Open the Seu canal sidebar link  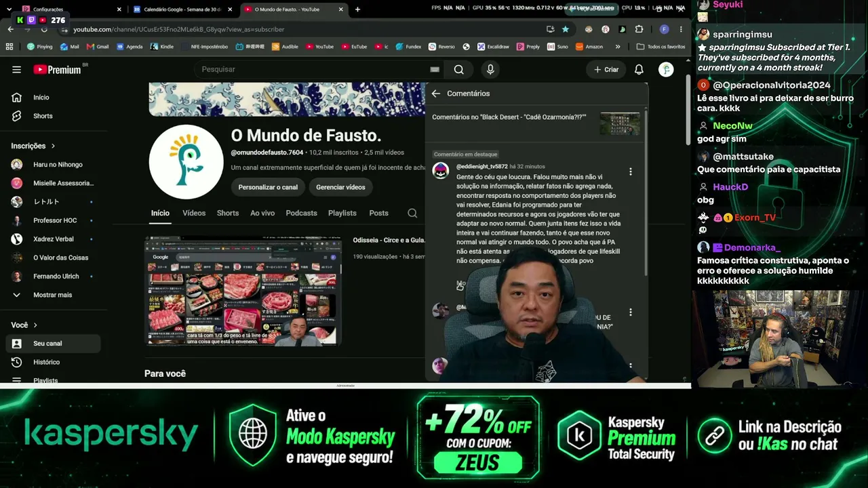click(53, 344)
